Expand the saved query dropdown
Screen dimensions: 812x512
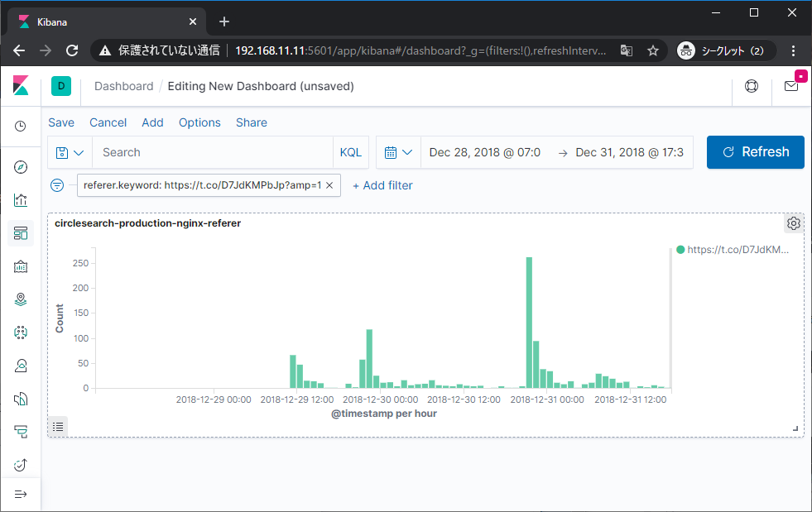coord(70,152)
